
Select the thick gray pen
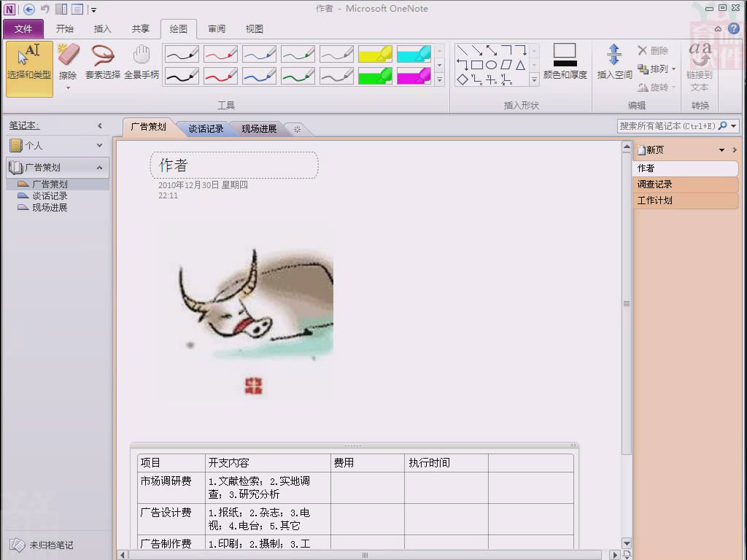(x=336, y=76)
